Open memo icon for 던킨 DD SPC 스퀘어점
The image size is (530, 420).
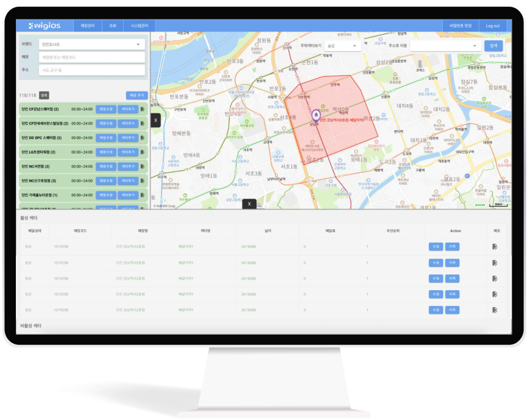[x=143, y=138]
